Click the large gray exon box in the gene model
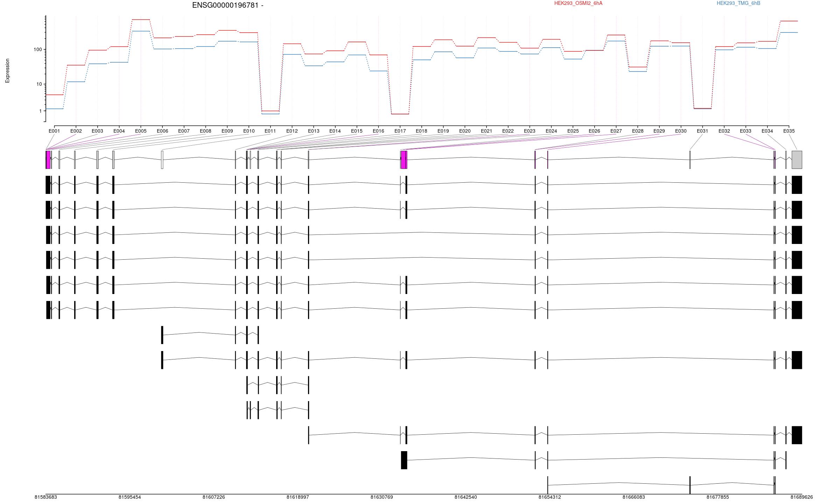The image size is (840, 504). click(797, 160)
